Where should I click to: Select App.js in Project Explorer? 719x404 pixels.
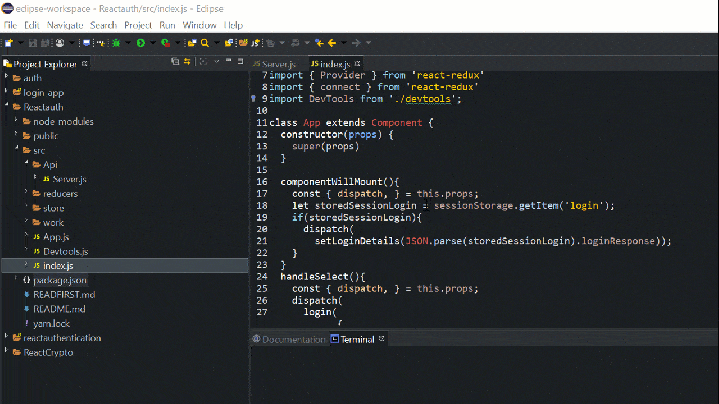(56, 237)
